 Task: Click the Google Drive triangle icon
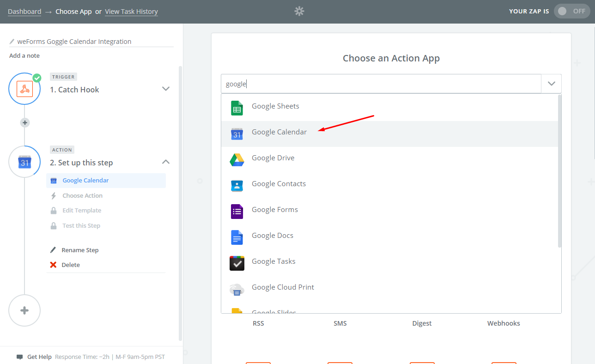(x=237, y=160)
